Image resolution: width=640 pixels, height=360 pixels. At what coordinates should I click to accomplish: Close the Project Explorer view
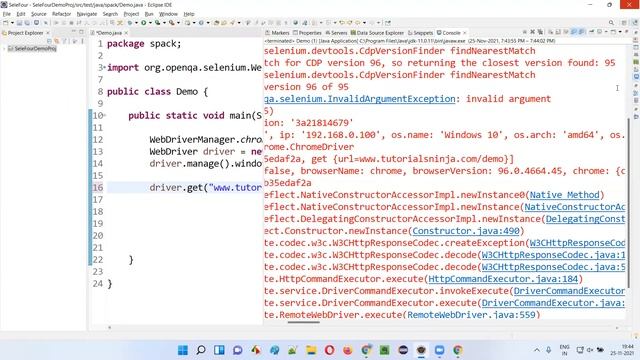tap(48, 33)
